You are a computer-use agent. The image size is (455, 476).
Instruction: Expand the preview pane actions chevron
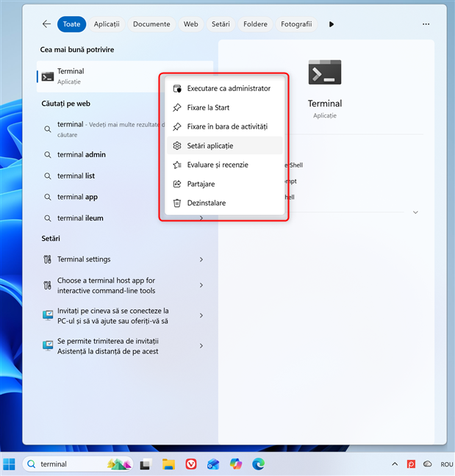tap(415, 212)
